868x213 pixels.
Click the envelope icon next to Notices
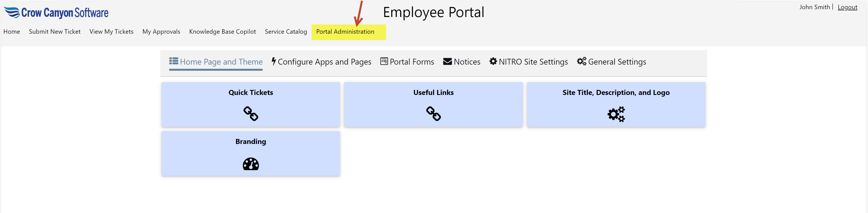tap(447, 62)
